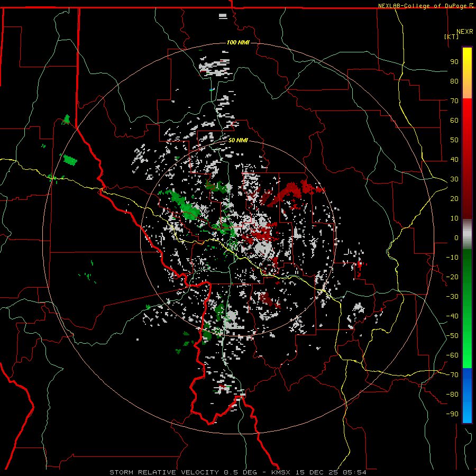Click the -90 value on the velocity scale
The image size is (476, 476).
coord(452,414)
